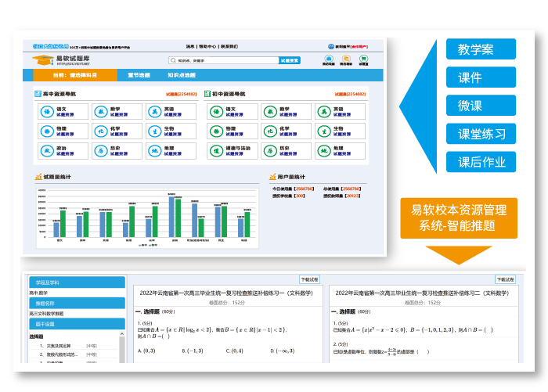This screenshot has height=392, width=548.
Task: Open high school 英语 subject icon
Action: tap(154, 112)
